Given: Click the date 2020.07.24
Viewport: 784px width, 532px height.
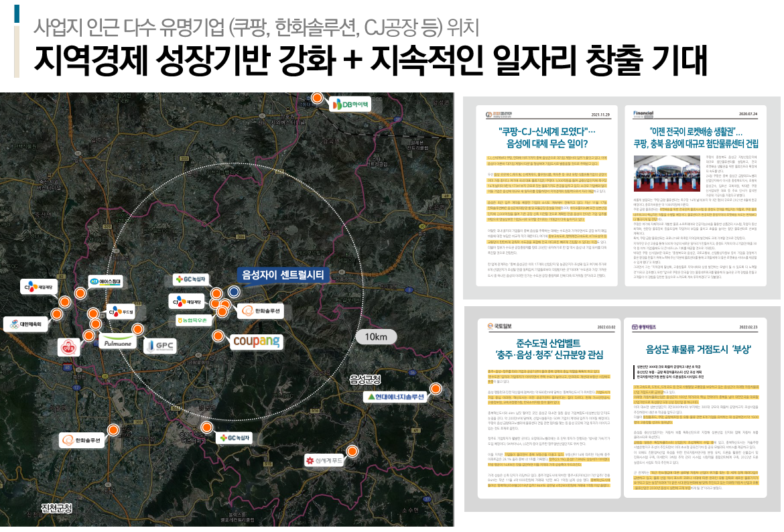Looking at the screenshot, I should click(748, 114).
